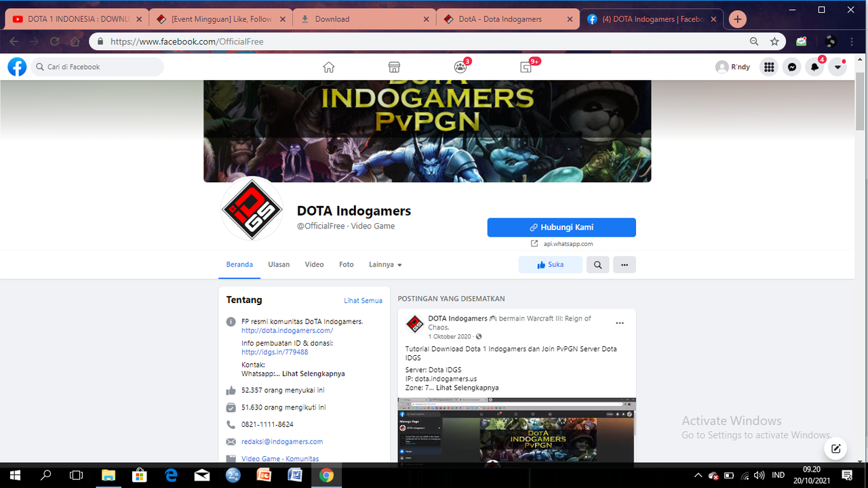Switch to DotA - Dota Indogamers tab
The width and height of the screenshot is (868, 488).
pos(508,19)
